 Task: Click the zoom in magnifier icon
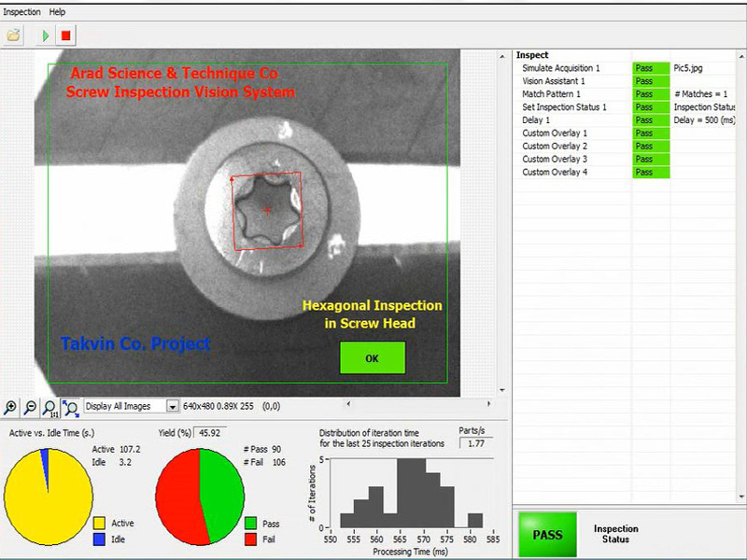click(10, 407)
